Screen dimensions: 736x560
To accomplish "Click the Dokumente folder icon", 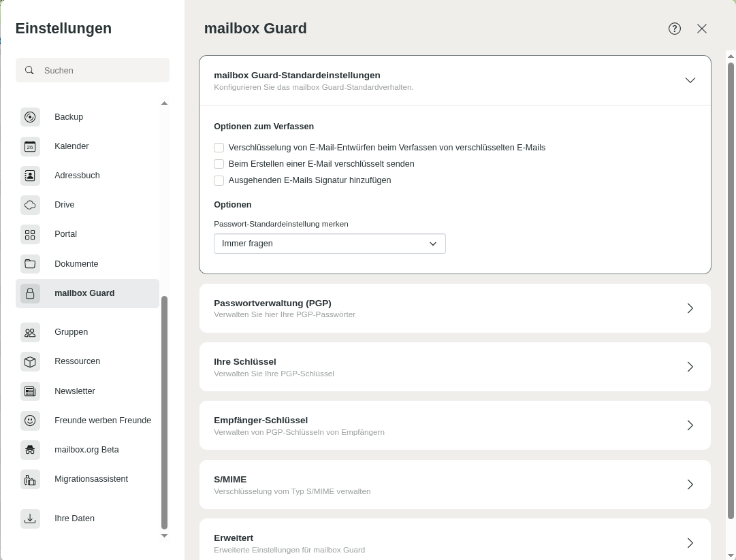I will (30, 263).
